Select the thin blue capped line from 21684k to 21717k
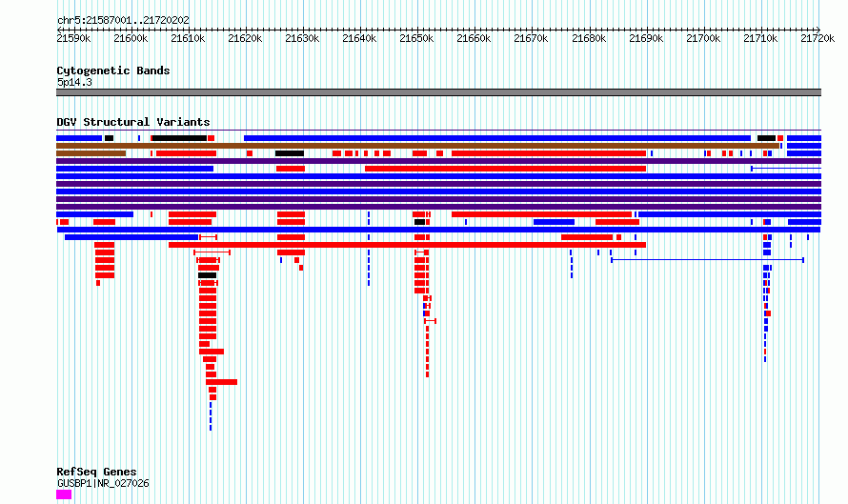Viewport: 848px width, 504px height. point(707,260)
